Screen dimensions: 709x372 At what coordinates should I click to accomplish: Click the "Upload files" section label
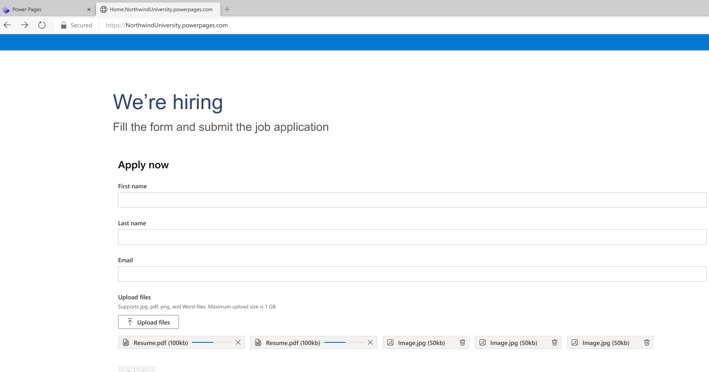tap(134, 297)
